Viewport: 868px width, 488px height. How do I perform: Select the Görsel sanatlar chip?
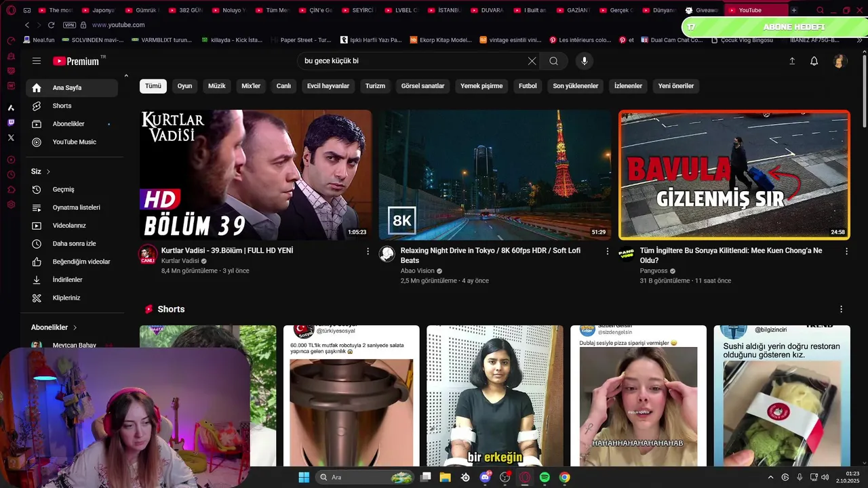(x=423, y=86)
